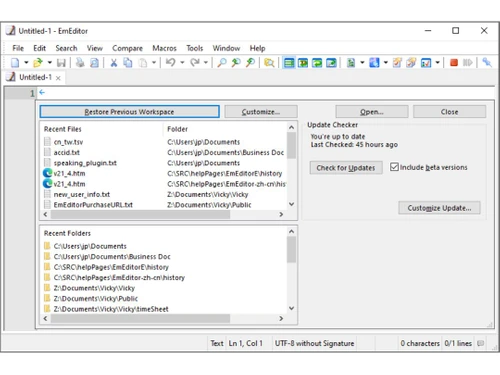The width and height of the screenshot is (500, 375).
Task: Click the Redo arrow icon
Action: tap(195, 63)
